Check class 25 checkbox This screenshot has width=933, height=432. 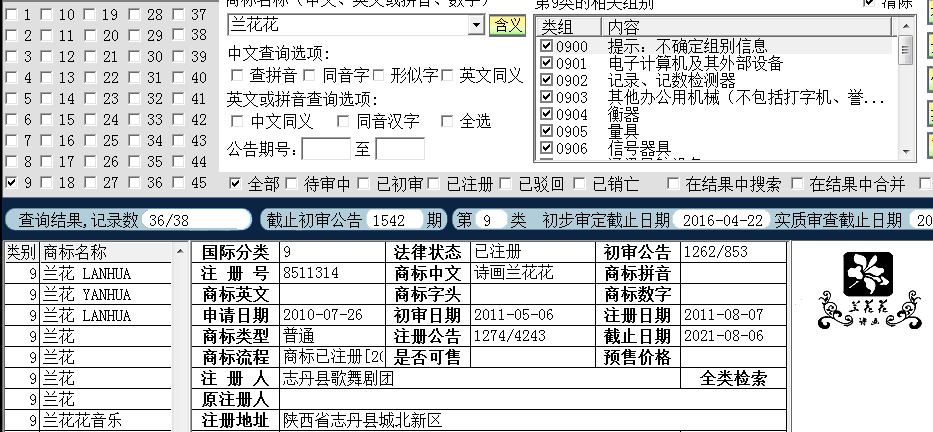coord(90,141)
